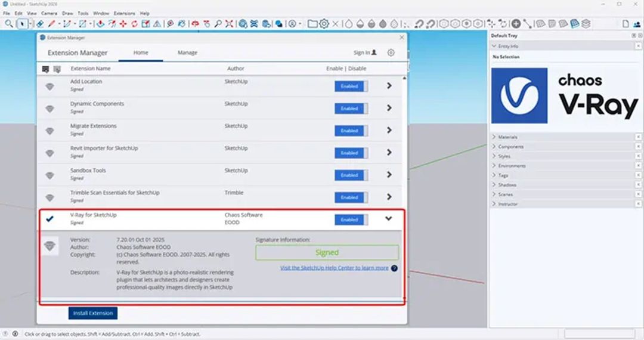Expand details for Trimble Scan Essentials

389,197
